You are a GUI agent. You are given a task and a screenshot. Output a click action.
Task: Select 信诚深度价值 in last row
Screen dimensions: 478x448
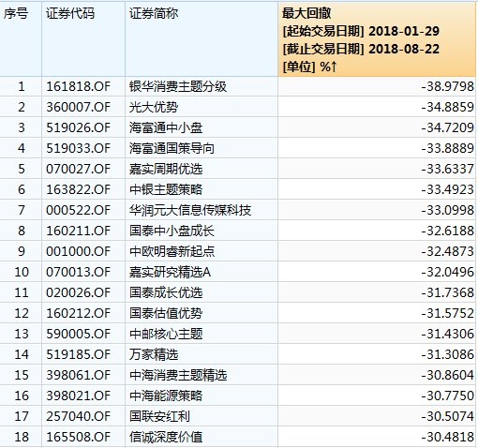point(166,437)
